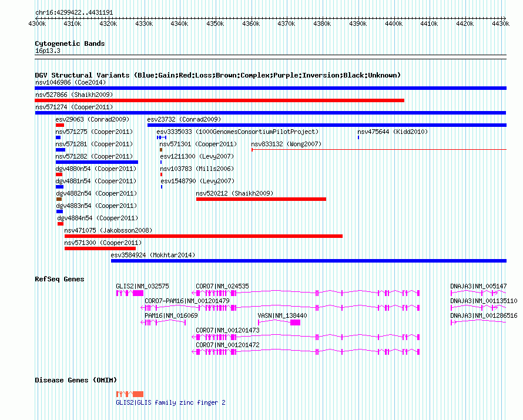The height and width of the screenshot is (420, 523).
Task: Open dgv4881n54 (Cooper2011) variant label
Action: coord(96,181)
